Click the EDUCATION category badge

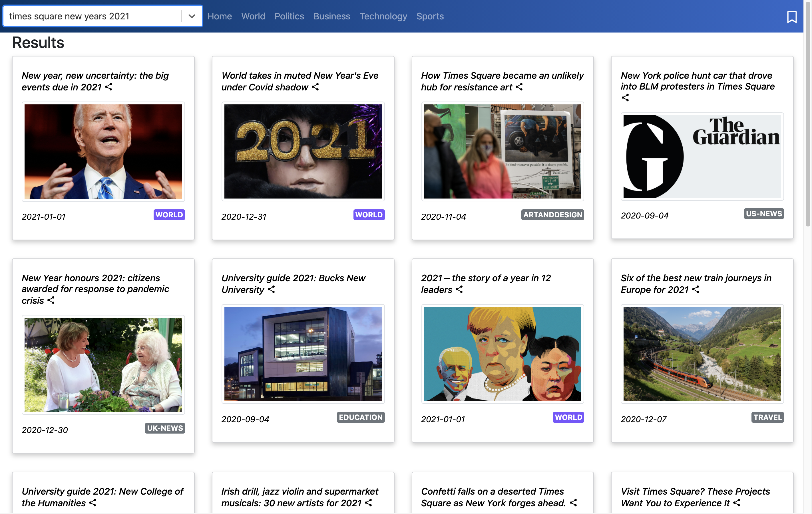click(361, 417)
